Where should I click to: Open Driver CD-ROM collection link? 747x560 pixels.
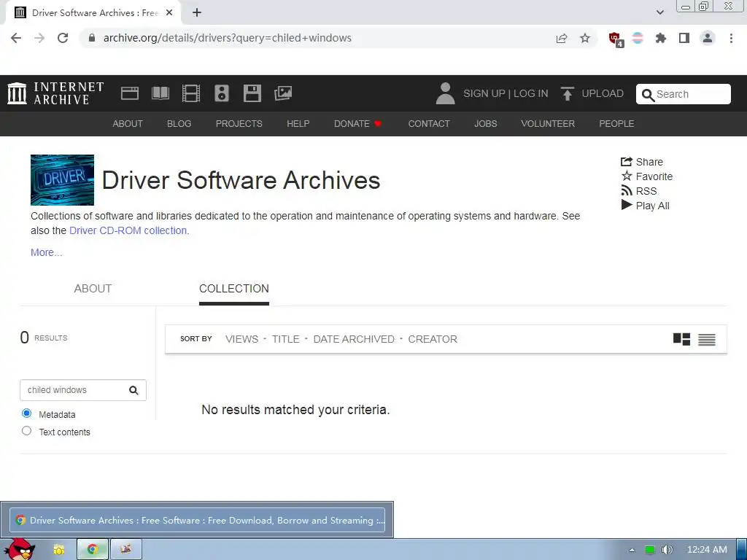129,230
